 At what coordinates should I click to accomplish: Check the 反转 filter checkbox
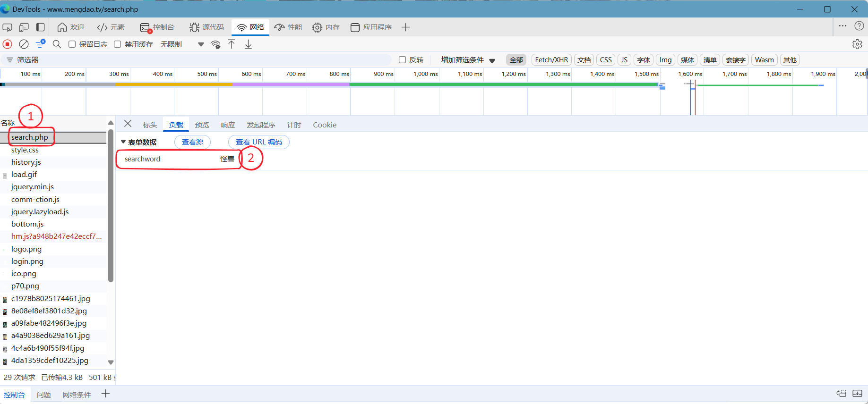pos(403,60)
